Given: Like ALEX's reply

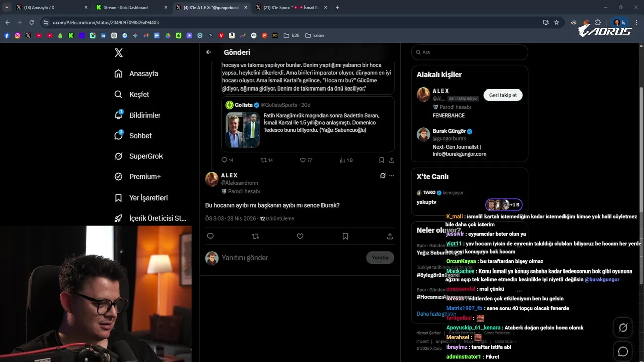Looking at the screenshot, I should click(300, 236).
